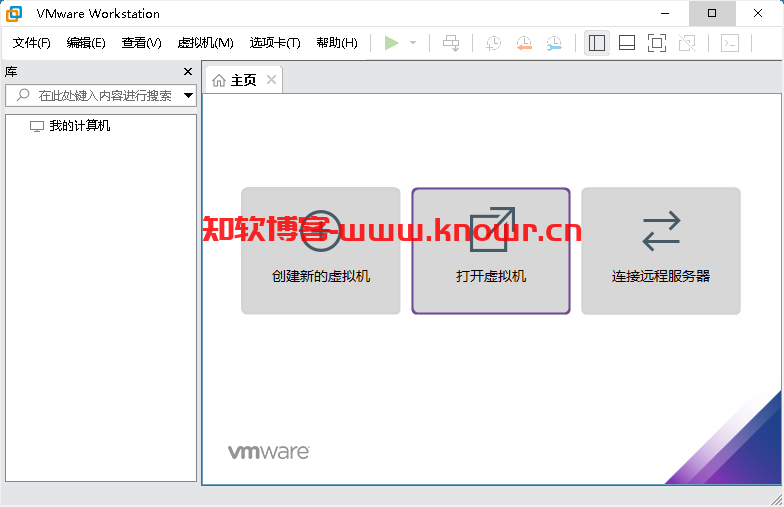Image resolution: width=784 pixels, height=507 pixels.
Task: Open the 虚拟机(M) menu
Action: click(x=206, y=43)
